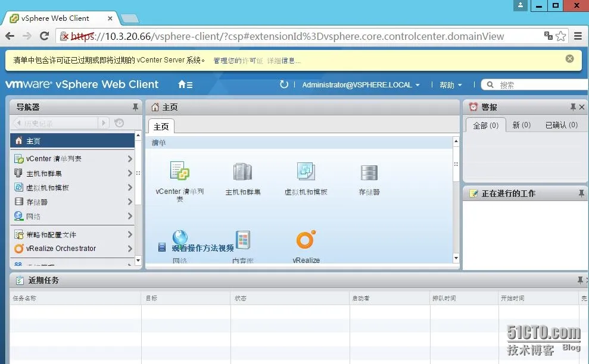Open the vRealize orange icon in home pane
Screen dimensions: 589x364
point(306,240)
